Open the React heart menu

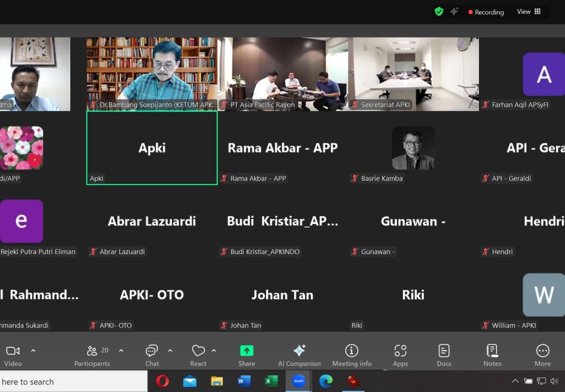pyautogui.click(x=198, y=356)
